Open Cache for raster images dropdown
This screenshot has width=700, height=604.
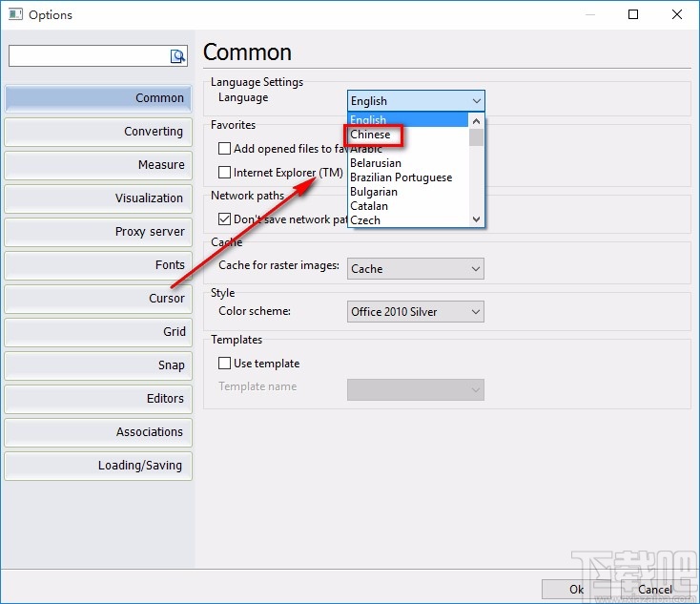point(416,269)
